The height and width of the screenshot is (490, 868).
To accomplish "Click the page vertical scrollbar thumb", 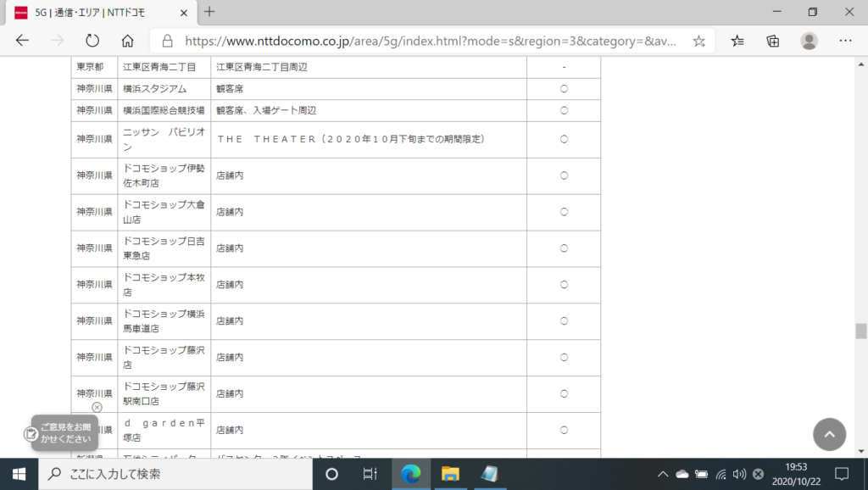I will 861,331.
